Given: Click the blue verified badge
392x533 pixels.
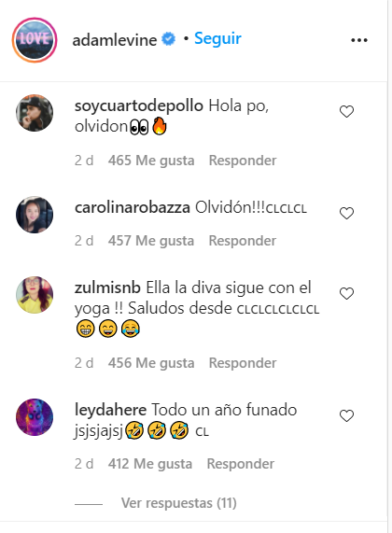Looking at the screenshot, I should coord(168,39).
